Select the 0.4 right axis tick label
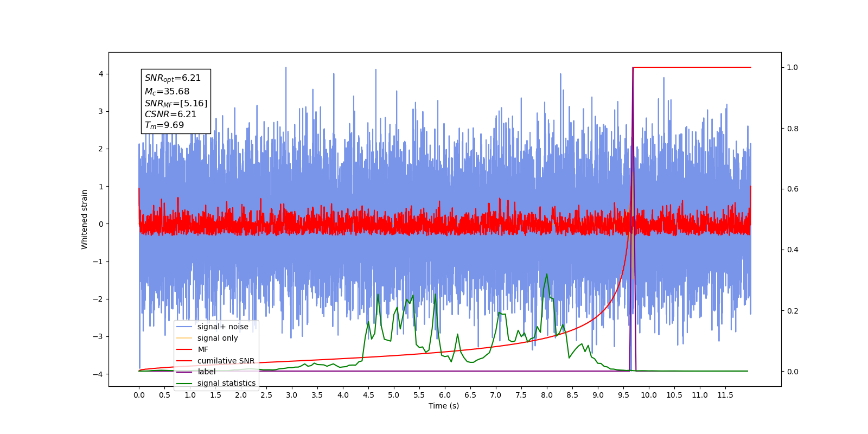This screenshot has width=868, height=434. coord(793,250)
